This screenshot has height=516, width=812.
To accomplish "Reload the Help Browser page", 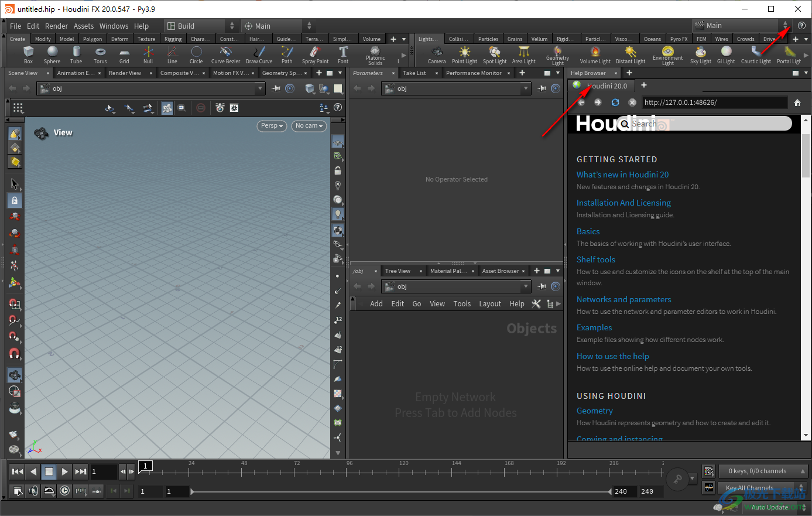I will point(615,102).
